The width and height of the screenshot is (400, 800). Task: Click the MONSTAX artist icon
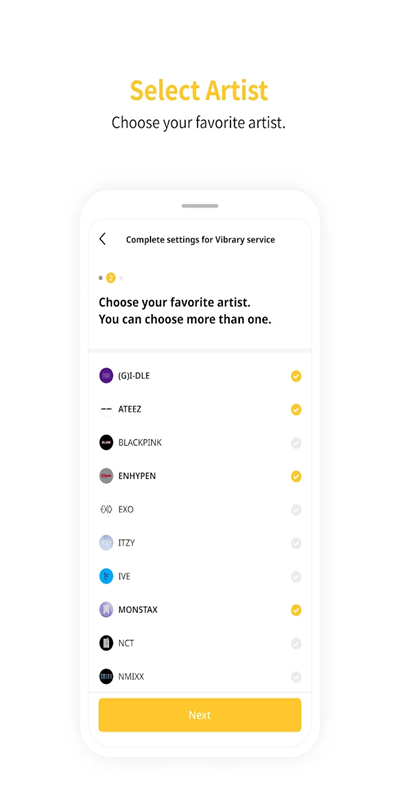[106, 610]
